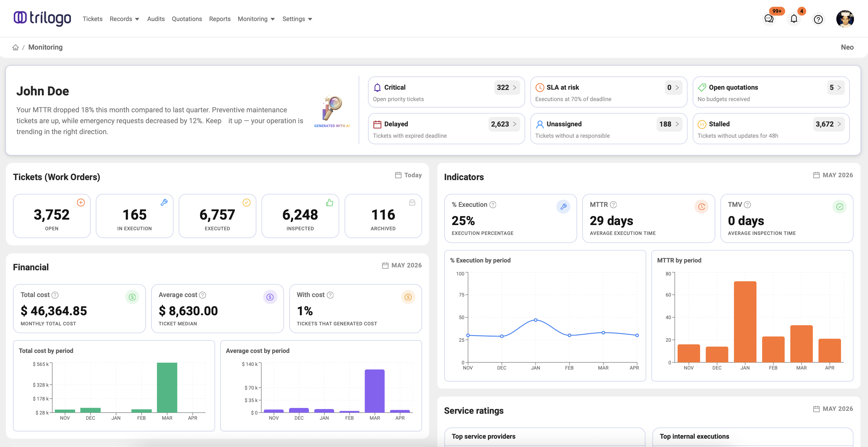Select the Top internal executions panel
The width and height of the screenshot is (868, 447).
pyautogui.click(x=753, y=437)
